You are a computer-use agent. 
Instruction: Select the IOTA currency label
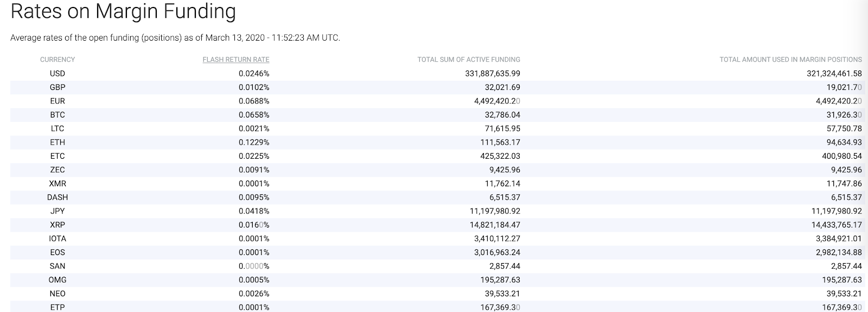[x=58, y=239]
